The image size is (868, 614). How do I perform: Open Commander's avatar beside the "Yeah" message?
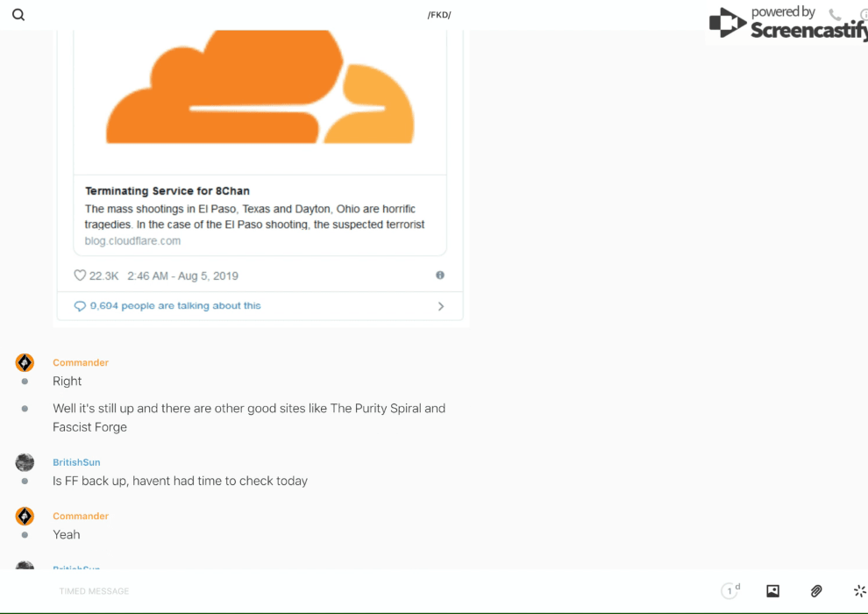(25, 516)
